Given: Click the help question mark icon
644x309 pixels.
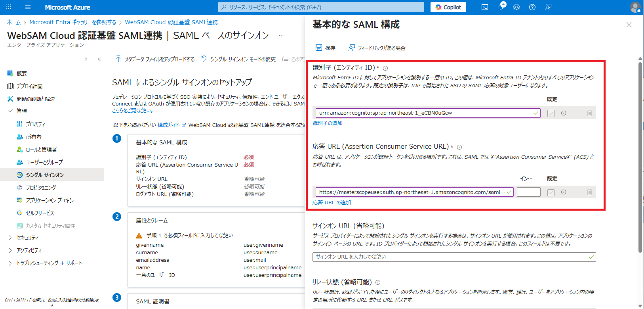Looking at the screenshot, I should click(x=532, y=7).
